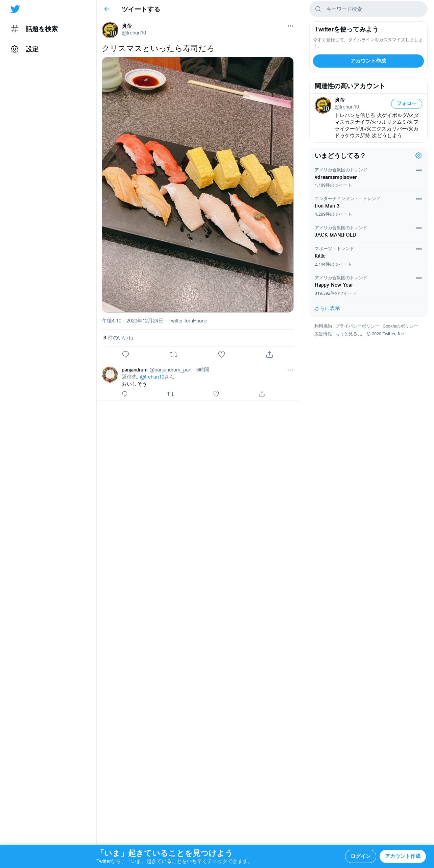Retweet panjandrum's reply
434x868 pixels.
tap(170, 394)
